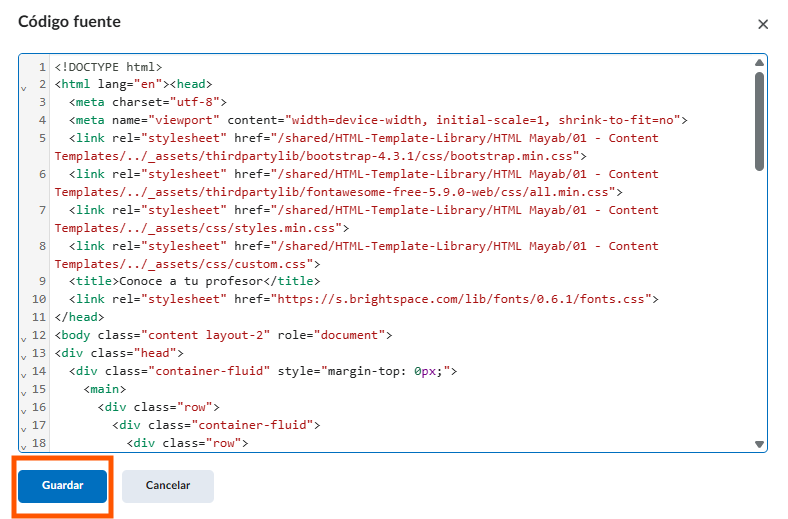Click the Guardar button
788x519 pixels.
[x=62, y=485]
